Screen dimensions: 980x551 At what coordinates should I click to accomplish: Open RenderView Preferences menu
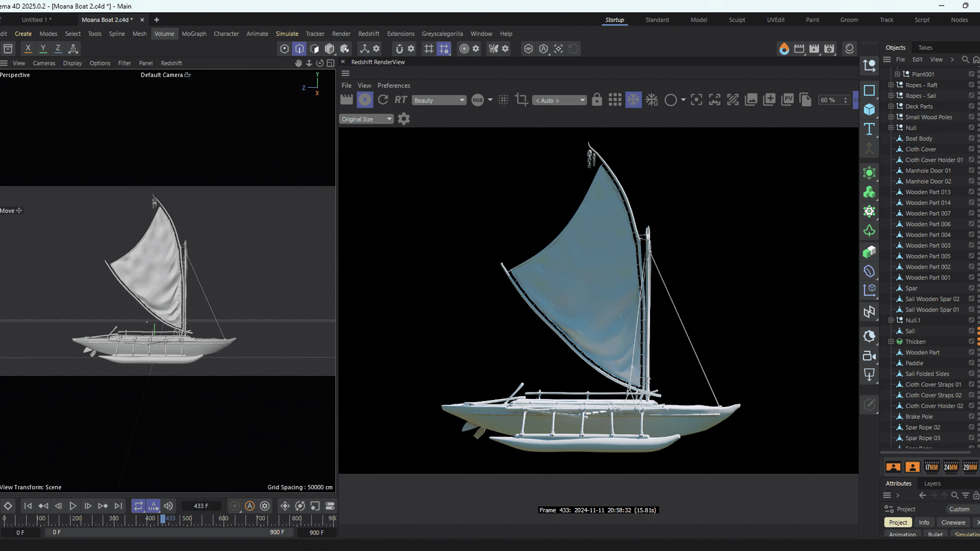[394, 85]
